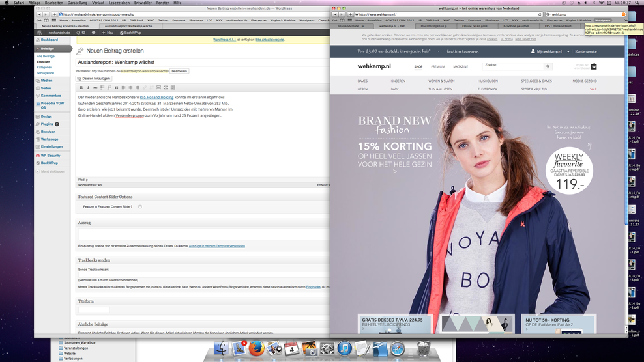Toggle italic in the WordPress editor toolbar
Image resolution: width=644 pixels, height=362 pixels.
[x=88, y=87]
